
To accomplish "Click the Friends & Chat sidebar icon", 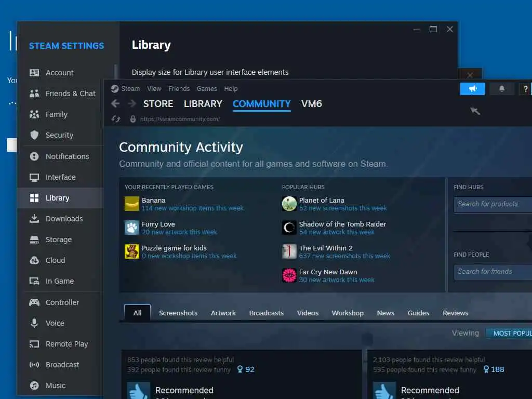I will click(34, 94).
